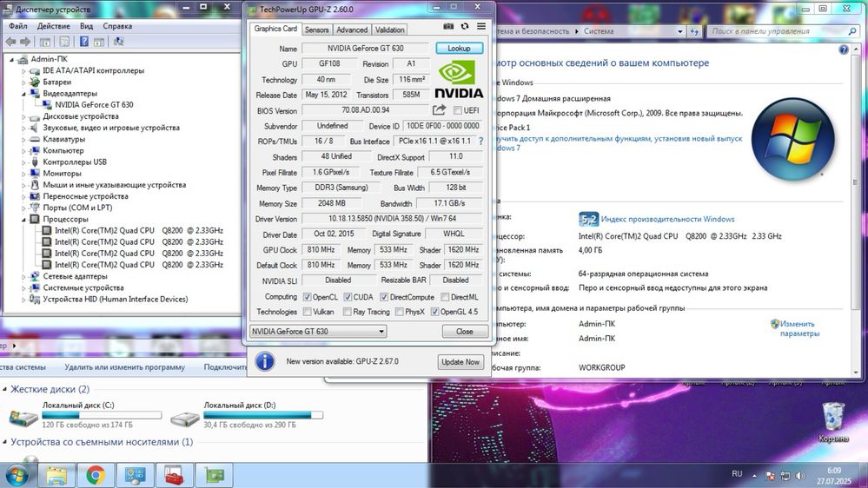Open the GPU-Z hamburger menu
This screenshot has width=868, height=488.
point(481,27)
